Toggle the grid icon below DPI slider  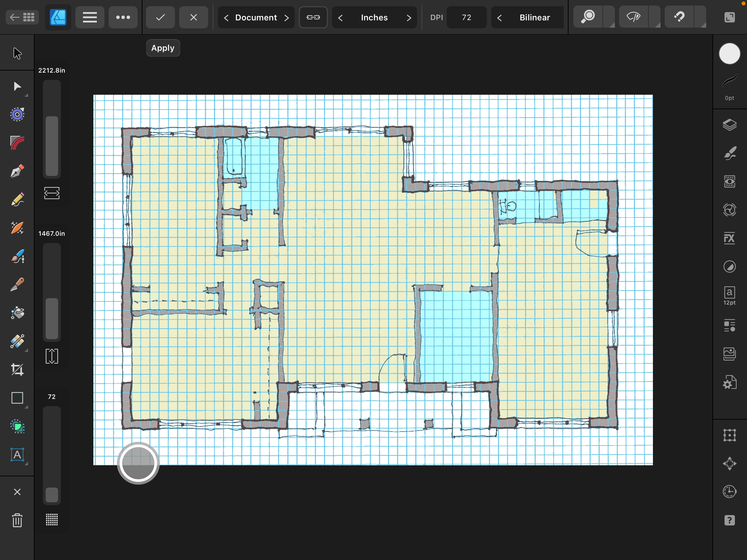(x=52, y=520)
